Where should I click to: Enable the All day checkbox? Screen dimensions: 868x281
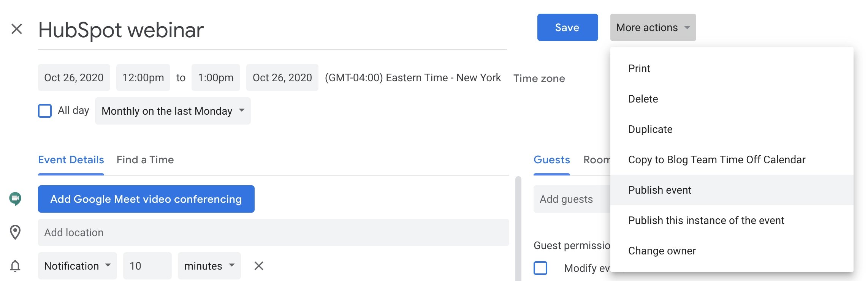click(45, 111)
